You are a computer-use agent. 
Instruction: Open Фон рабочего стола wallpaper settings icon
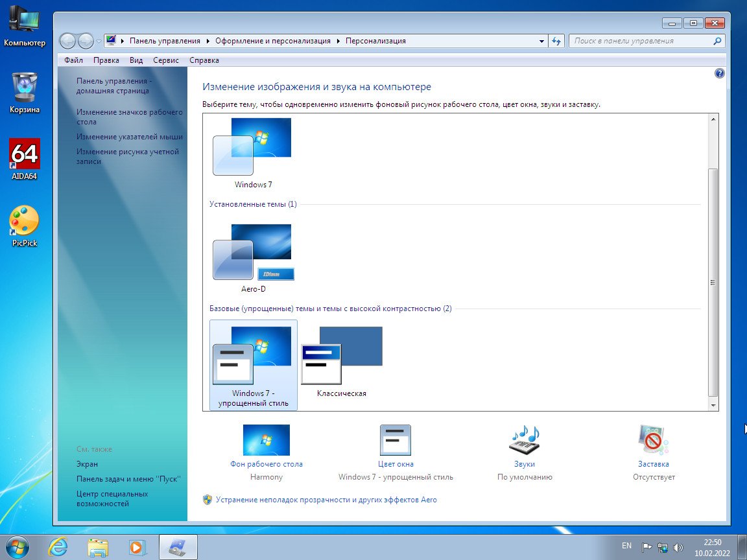click(267, 440)
